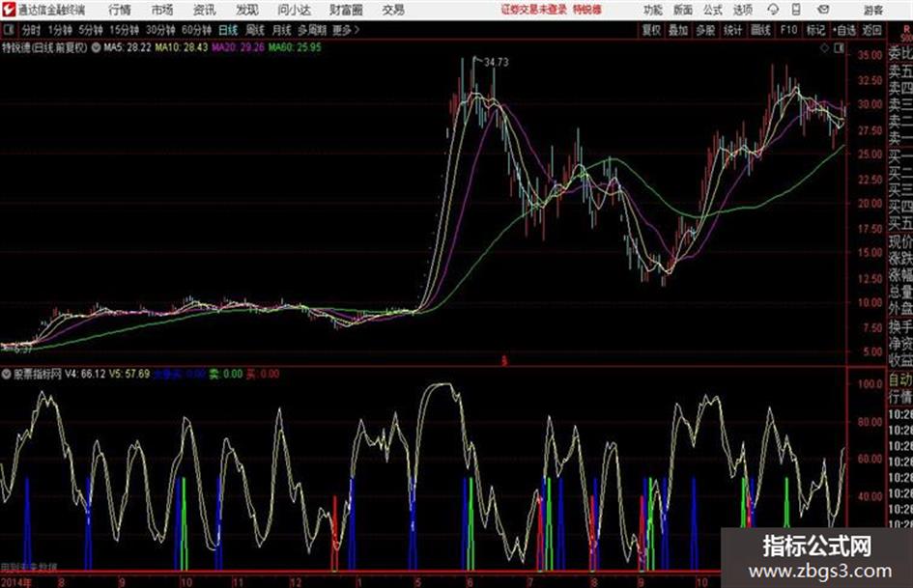The height and width of the screenshot is (588, 913).
Task: Open the F10 company info button
Action: coord(789,30)
